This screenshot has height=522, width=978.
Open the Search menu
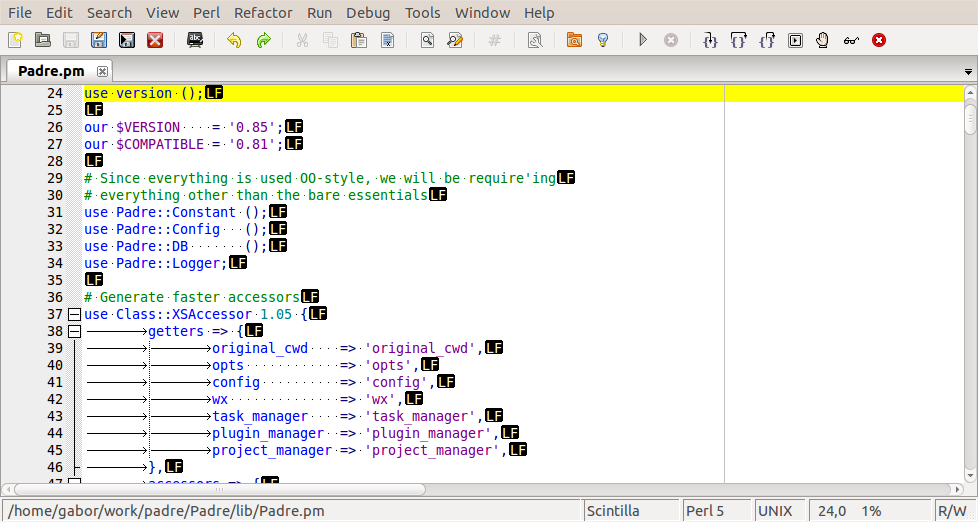click(109, 12)
